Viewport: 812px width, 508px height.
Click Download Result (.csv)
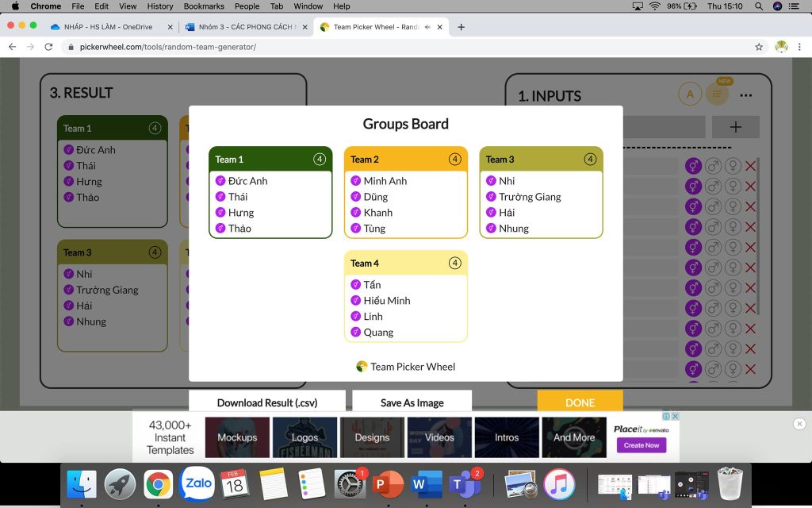[x=267, y=402]
